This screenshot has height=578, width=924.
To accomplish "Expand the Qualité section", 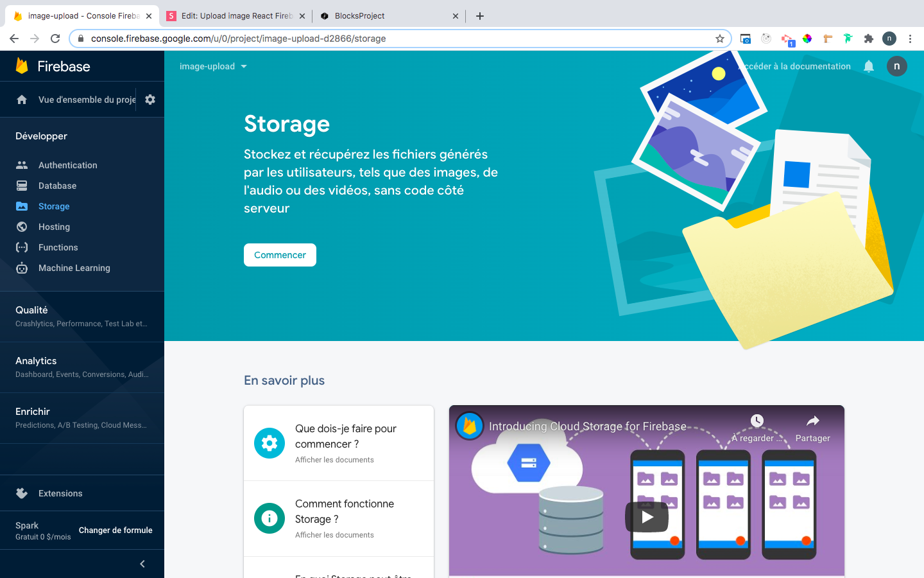I will click(82, 317).
